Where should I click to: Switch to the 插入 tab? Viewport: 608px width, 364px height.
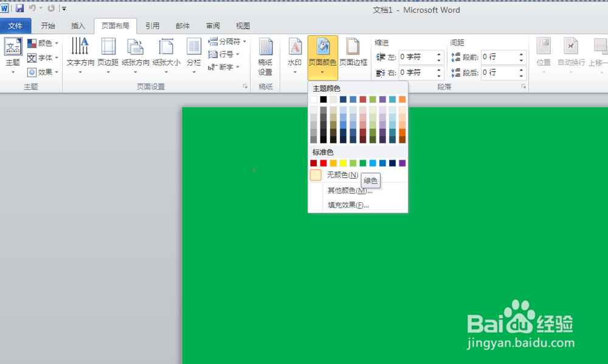coord(78,26)
